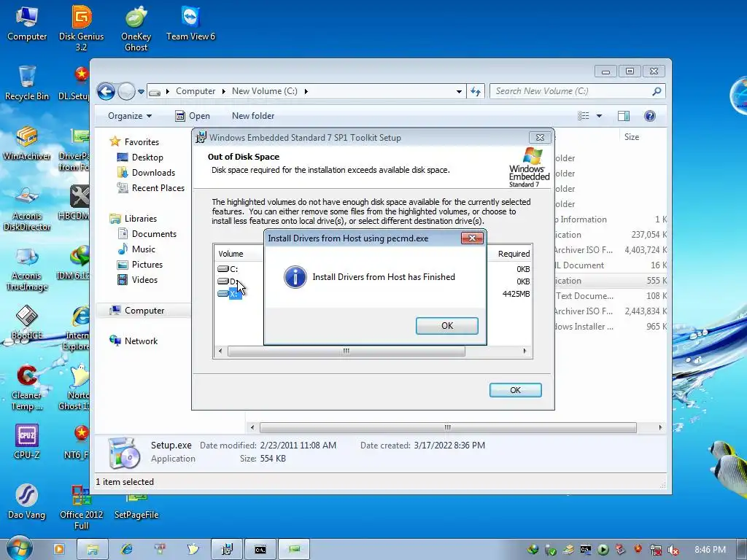Open the CPU-Z desktop icon

coord(27,442)
